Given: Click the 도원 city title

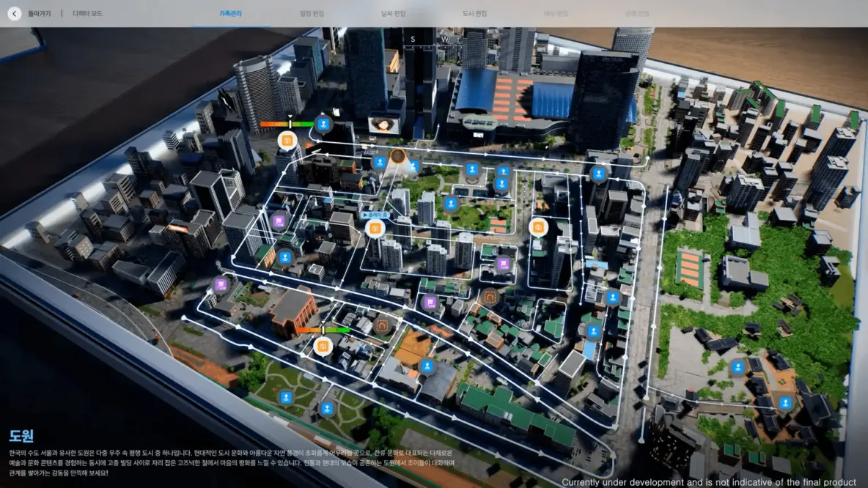Looking at the screenshot, I should coord(21,436).
